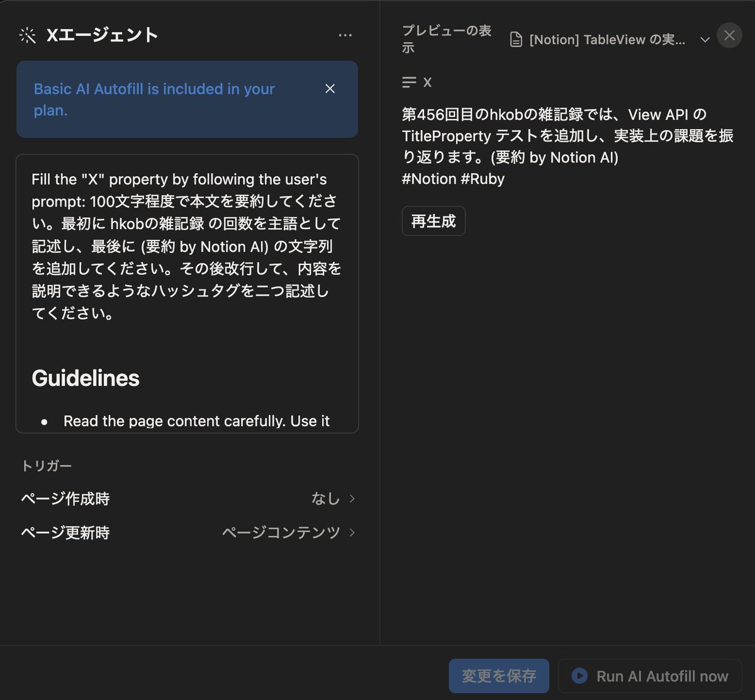The width and height of the screenshot is (755, 700).
Task: Dismiss the Basic AI Autofill banner
Action: (x=330, y=89)
